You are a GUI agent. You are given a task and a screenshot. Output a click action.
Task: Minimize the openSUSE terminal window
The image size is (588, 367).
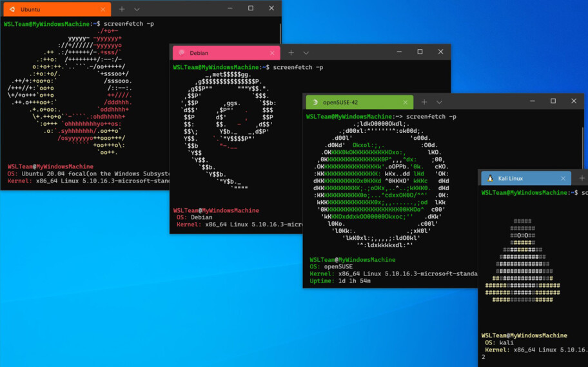[532, 101]
